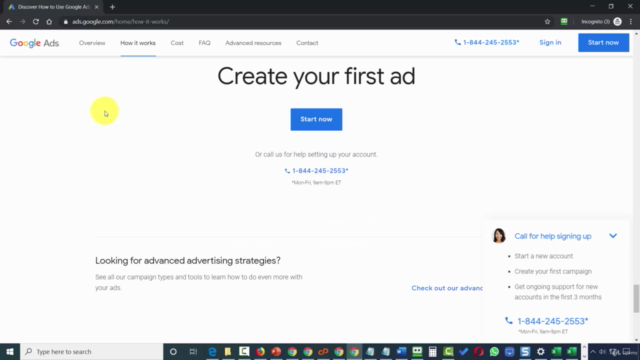The image size is (640, 360).
Task: Click the centered phone number under Start now
Action: (x=316, y=171)
